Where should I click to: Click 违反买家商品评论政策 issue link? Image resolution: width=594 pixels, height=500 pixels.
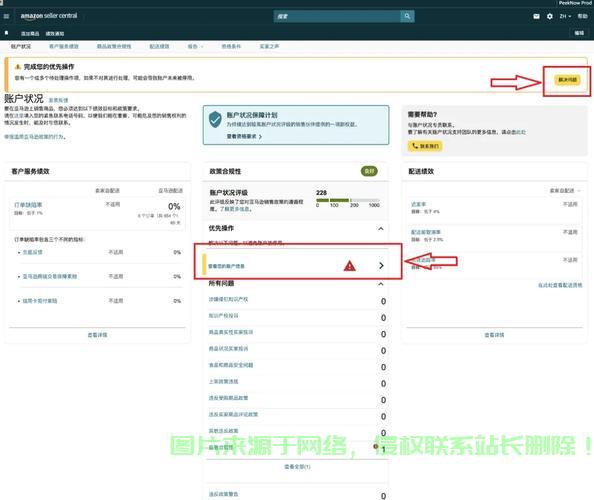[x=233, y=414]
